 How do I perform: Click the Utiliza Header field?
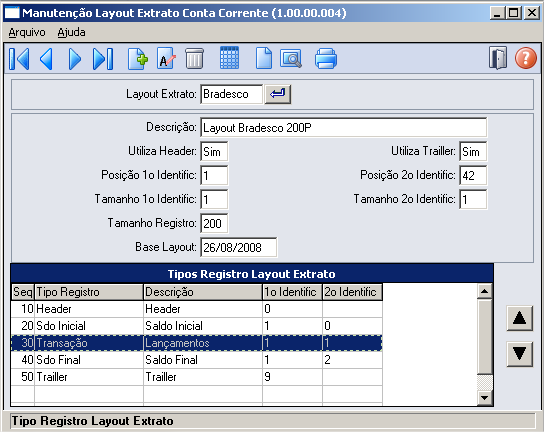pyautogui.click(x=214, y=151)
